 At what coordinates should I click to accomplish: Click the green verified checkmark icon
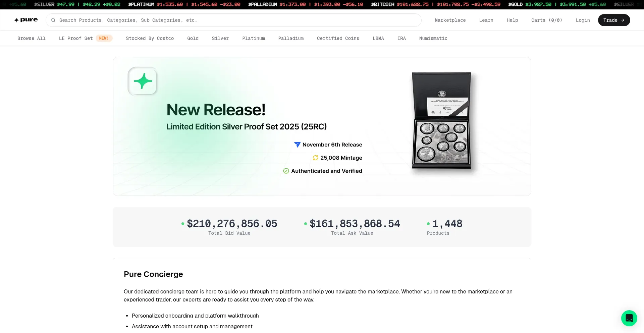click(x=286, y=171)
